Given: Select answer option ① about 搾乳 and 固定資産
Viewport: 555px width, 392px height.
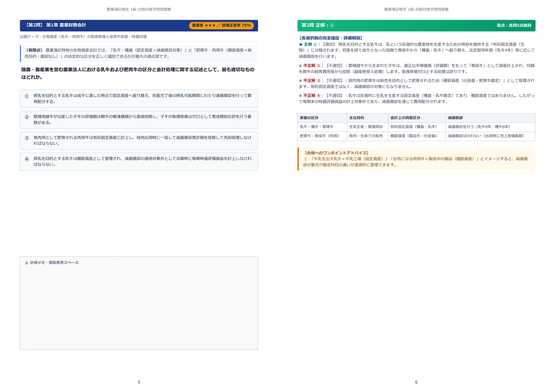Looking at the screenshot, I should tap(139, 99).
